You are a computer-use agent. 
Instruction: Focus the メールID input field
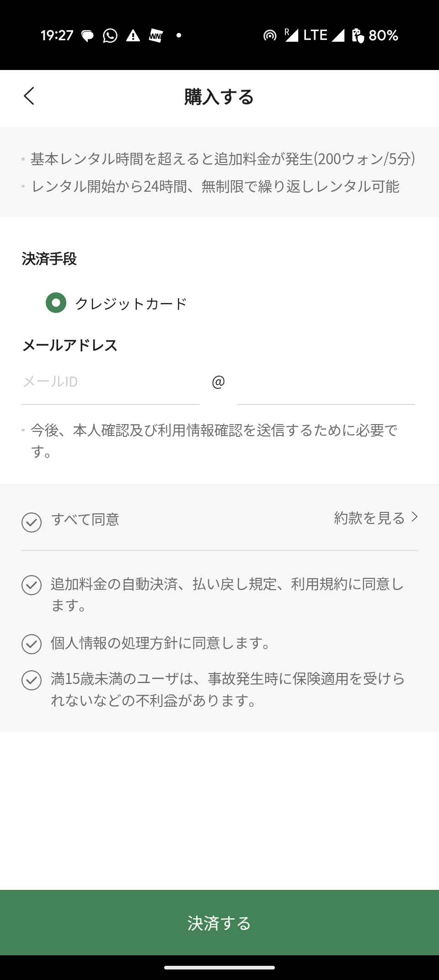(110, 382)
